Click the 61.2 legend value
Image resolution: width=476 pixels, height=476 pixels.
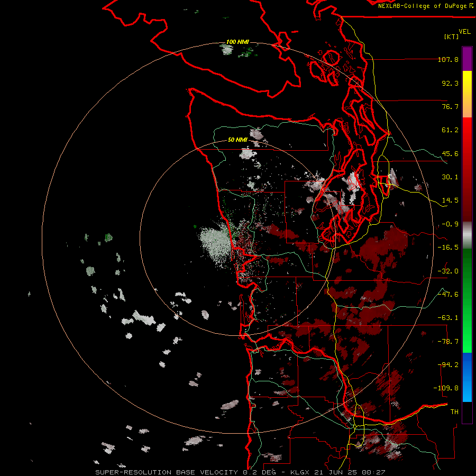(450, 130)
